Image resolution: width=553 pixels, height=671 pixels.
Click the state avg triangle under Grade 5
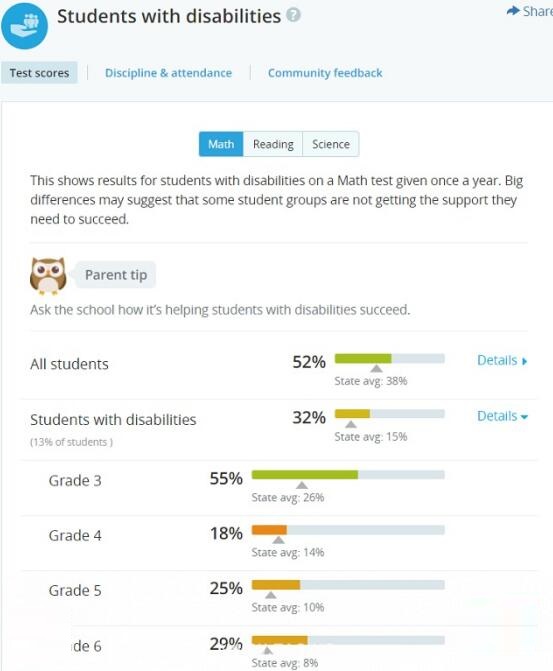pyautogui.click(x=271, y=595)
